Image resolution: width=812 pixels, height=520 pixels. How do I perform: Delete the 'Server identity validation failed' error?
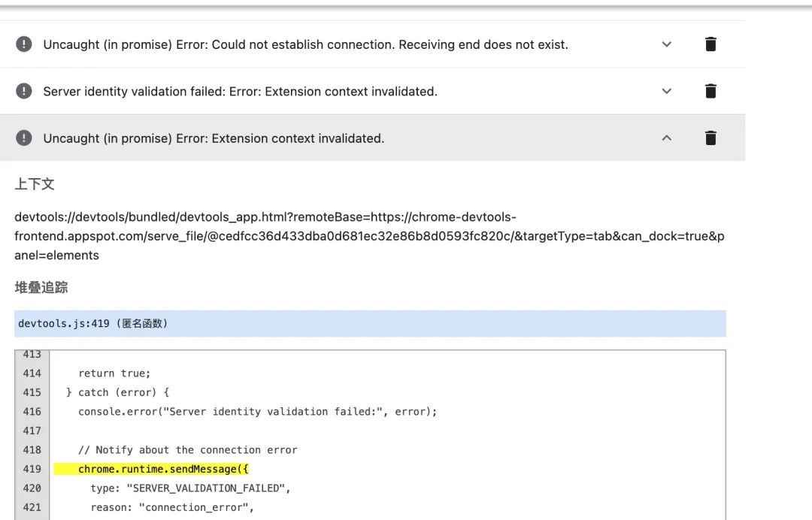point(710,91)
